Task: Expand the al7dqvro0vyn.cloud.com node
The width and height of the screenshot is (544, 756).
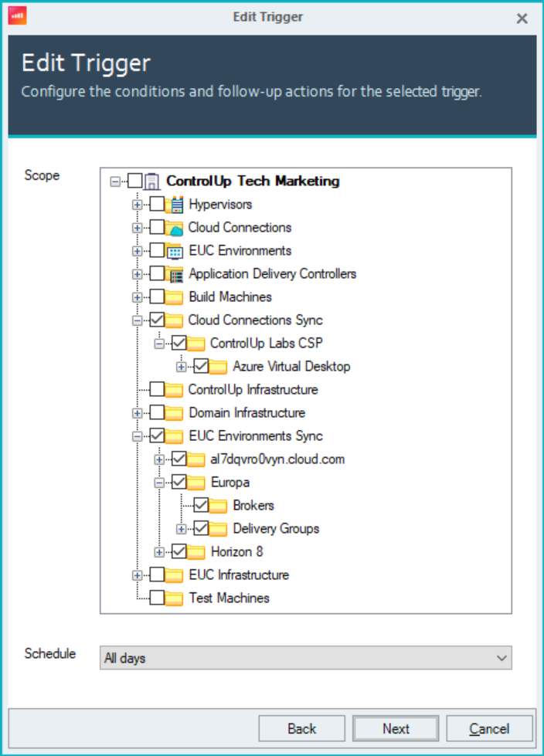Action: tap(159, 459)
